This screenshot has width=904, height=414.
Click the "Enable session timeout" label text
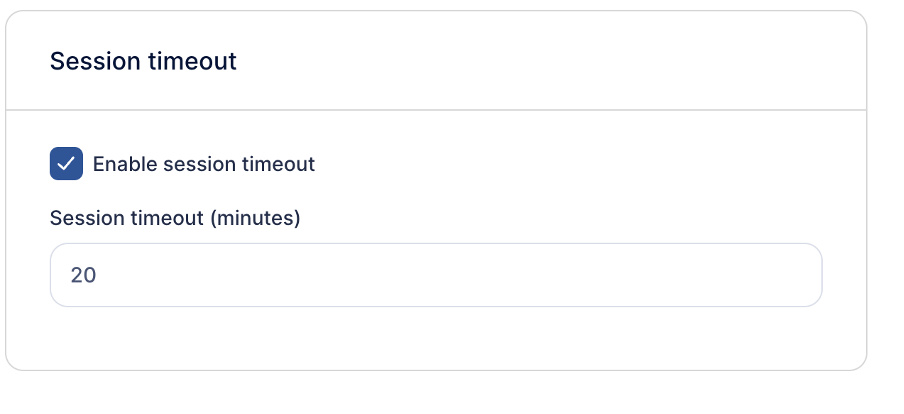tap(204, 164)
